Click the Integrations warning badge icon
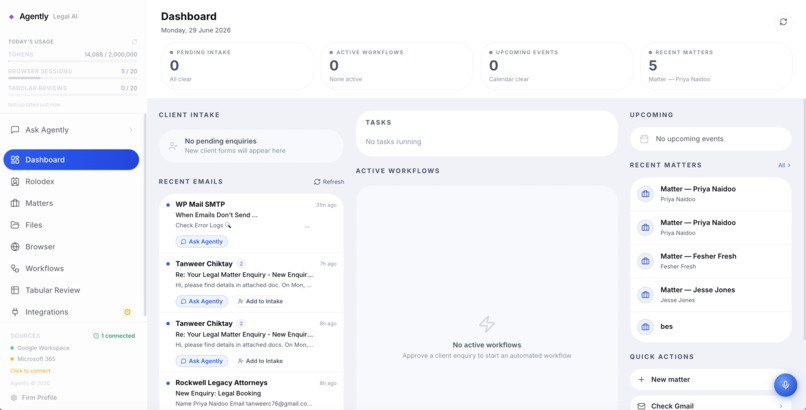 [127, 312]
